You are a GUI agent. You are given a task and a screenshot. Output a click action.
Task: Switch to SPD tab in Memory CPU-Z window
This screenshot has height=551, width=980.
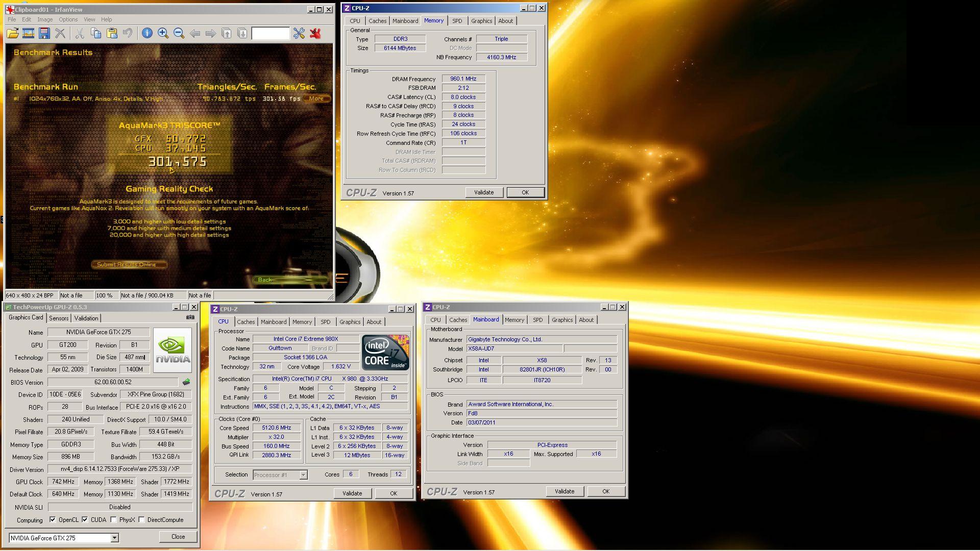pos(457,21)
